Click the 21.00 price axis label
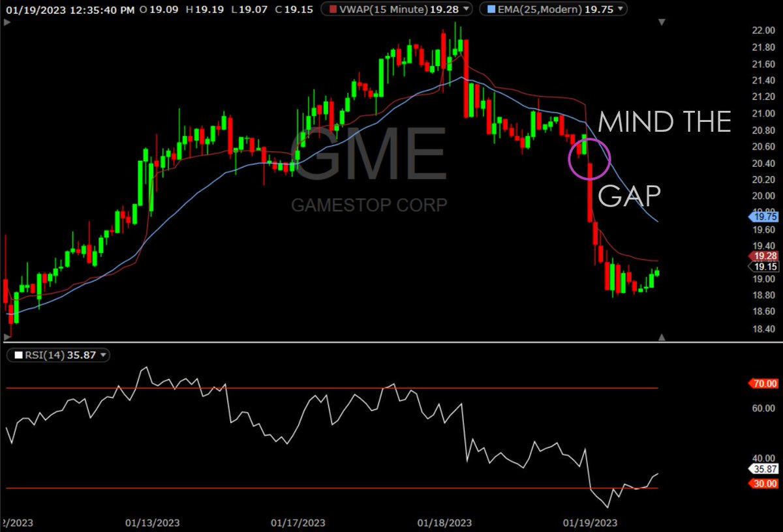 [x=763, y=114]
